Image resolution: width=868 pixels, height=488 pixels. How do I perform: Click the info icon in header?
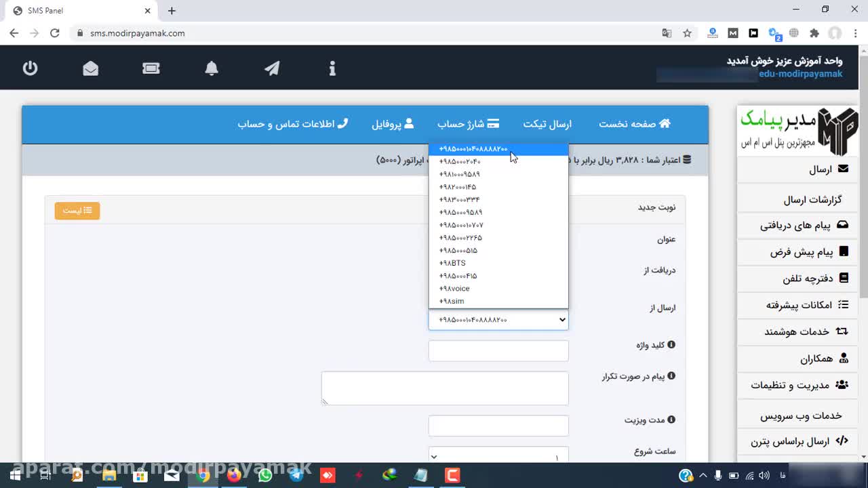coord(332,68)
